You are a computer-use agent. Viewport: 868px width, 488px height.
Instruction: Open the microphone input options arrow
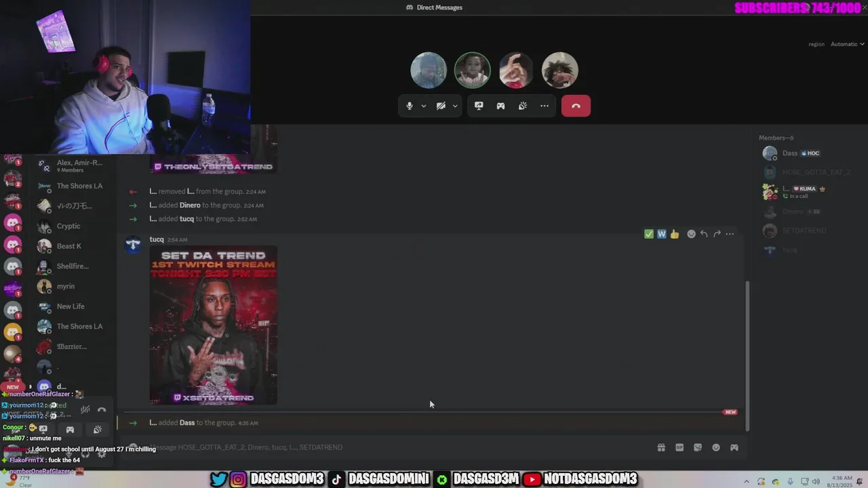(424, 106)
